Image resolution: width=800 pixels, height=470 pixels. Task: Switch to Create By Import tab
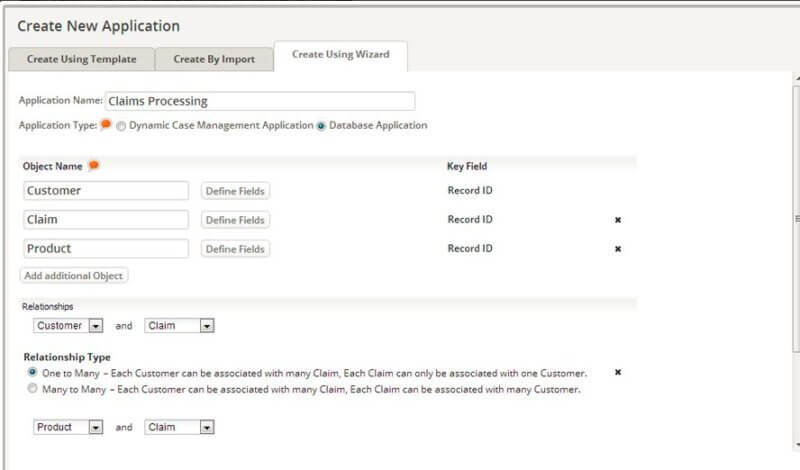tap(213, 59)
